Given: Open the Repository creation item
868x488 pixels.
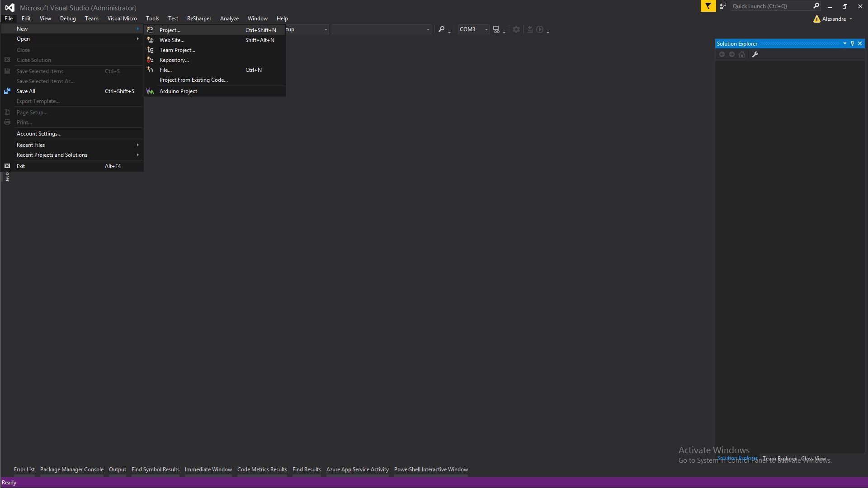Looking at the screenshot, I should [x=174, y=60].
